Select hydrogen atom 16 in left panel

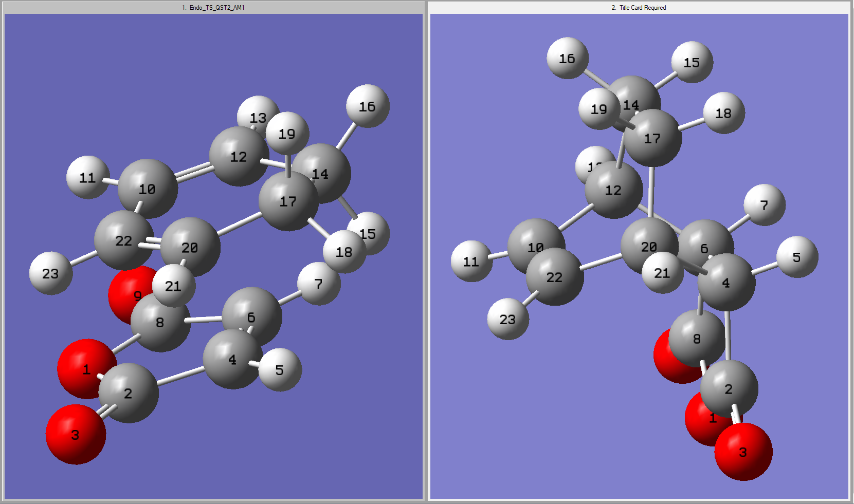(367, 106)
